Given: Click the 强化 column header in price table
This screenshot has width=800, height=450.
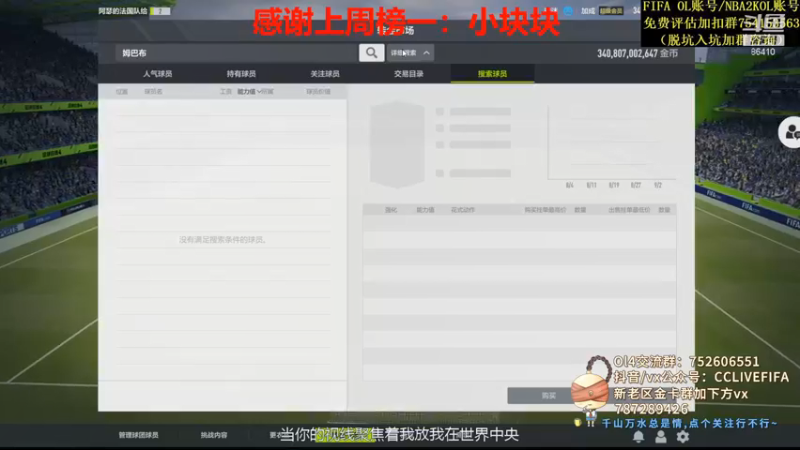Looking at the screenshot, I should pyautogui.click(x=391, y=210).
